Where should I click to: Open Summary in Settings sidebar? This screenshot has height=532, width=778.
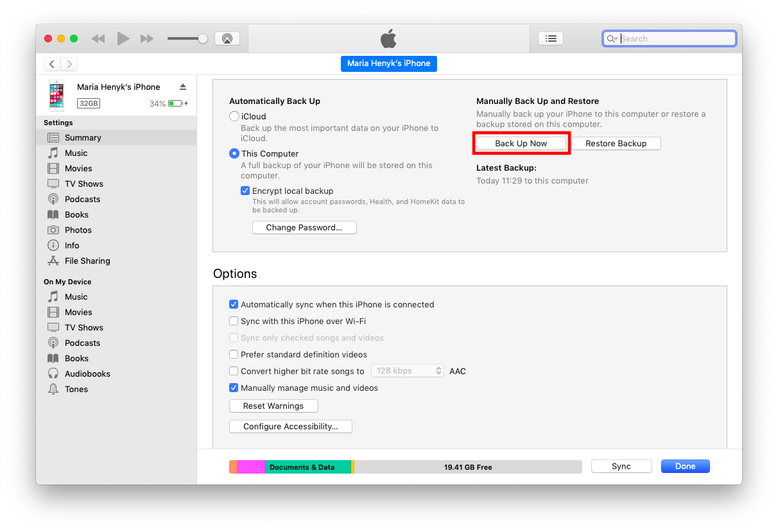(x=116, y=137)
